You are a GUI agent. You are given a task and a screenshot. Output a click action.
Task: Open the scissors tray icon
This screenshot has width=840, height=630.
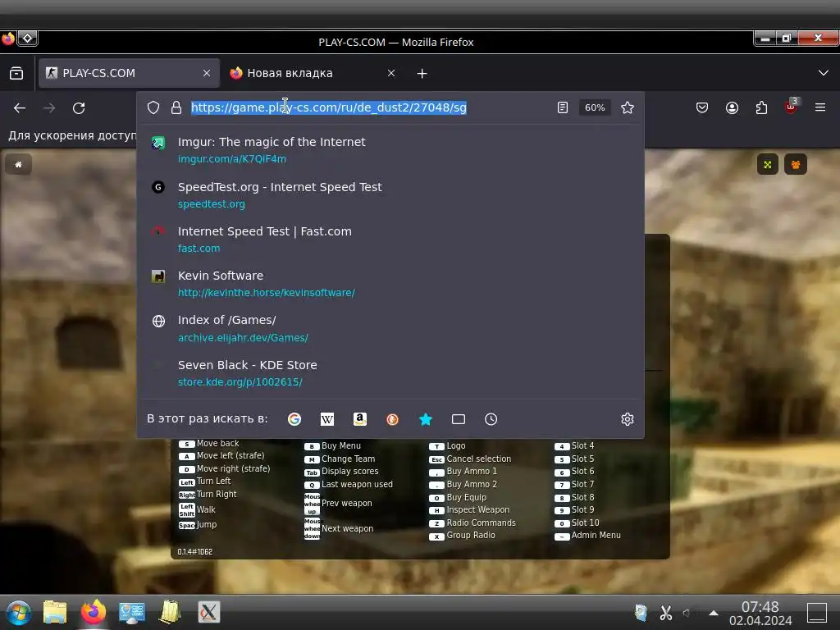(x=666, y=612)
